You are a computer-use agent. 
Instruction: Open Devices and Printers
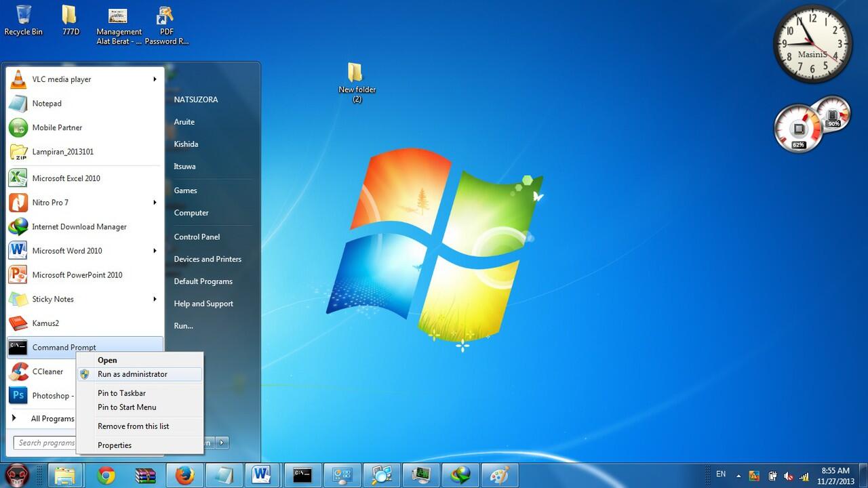208,259
